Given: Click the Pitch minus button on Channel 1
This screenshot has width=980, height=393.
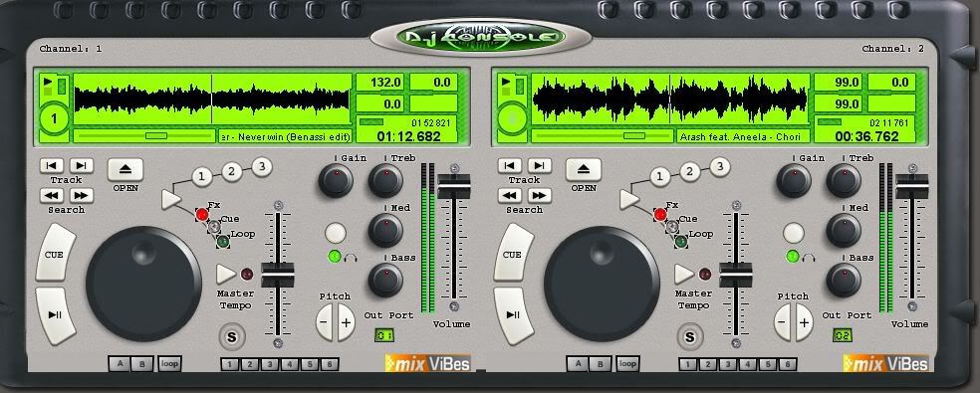Looking at the screenshot, I should (x=325, y=322).
